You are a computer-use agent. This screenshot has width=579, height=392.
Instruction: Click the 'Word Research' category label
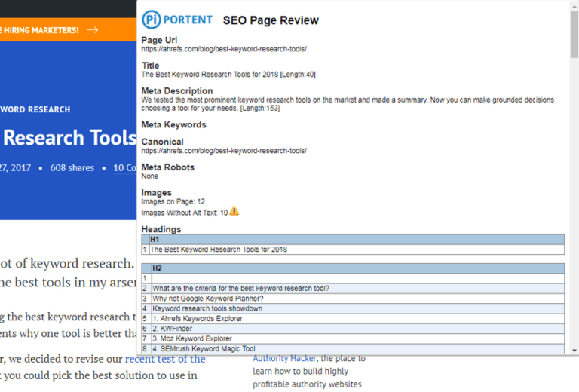(35, 109)
